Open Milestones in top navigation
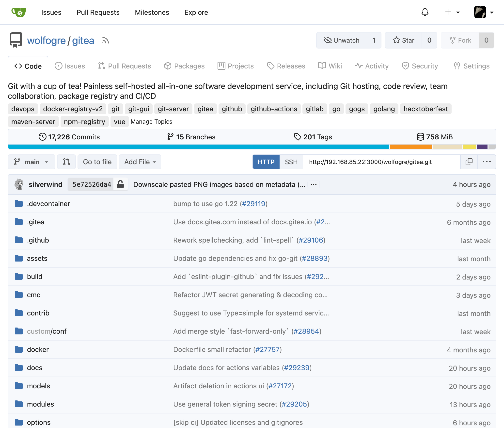504x428 pixels. [152, 12]
